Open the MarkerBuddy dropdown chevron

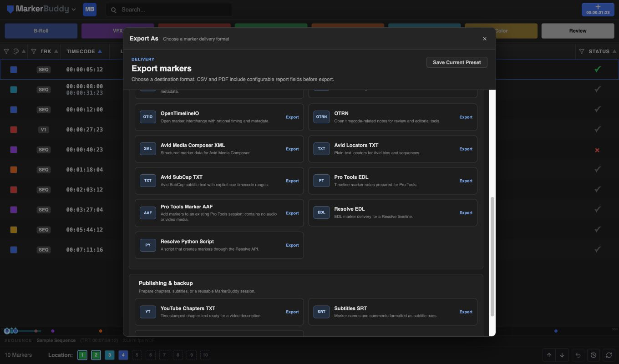click(x=74, y=9)
